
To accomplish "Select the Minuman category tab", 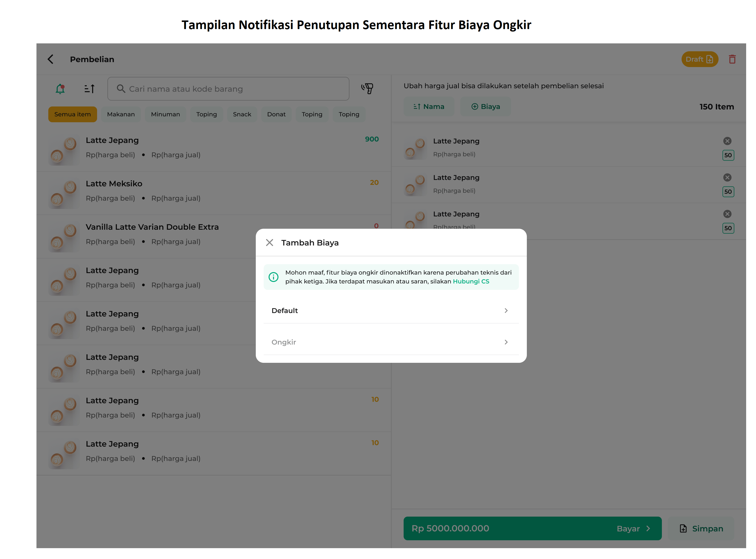I will (165, 114).
